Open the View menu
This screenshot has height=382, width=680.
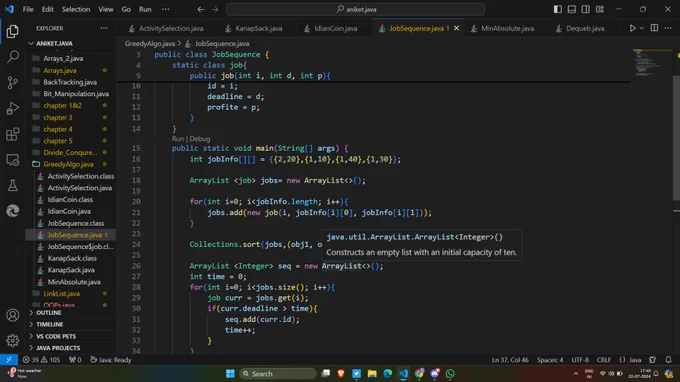pyautogui.click(x=106, y=9)
